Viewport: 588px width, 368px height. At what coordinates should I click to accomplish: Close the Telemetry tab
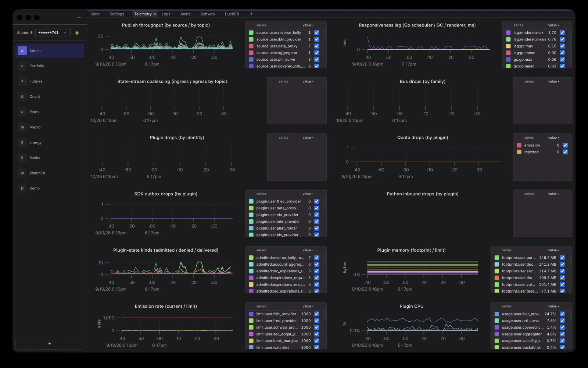pos(155,14)
